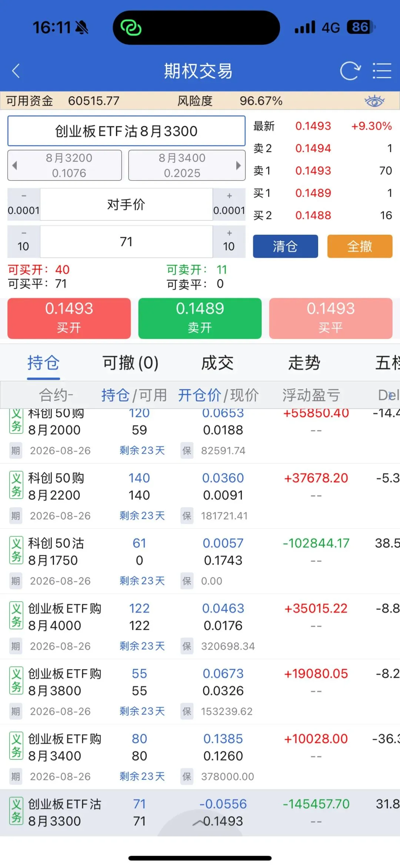The image size is (400, 868).
Task: Select the 科创50沽 8月1750 position
Action: pos(200,561)
